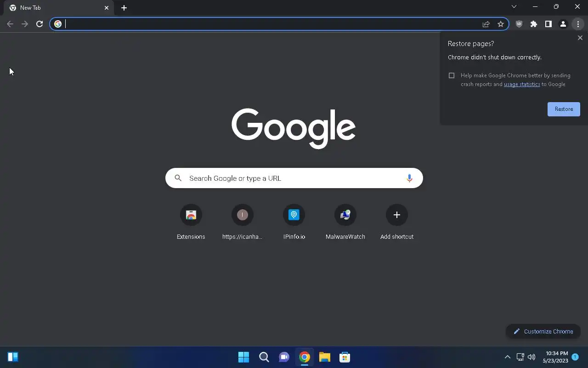Close the New Tab tab
This screenshot has width=588, height=368.
pyautogui.click(x=107, y=8)
